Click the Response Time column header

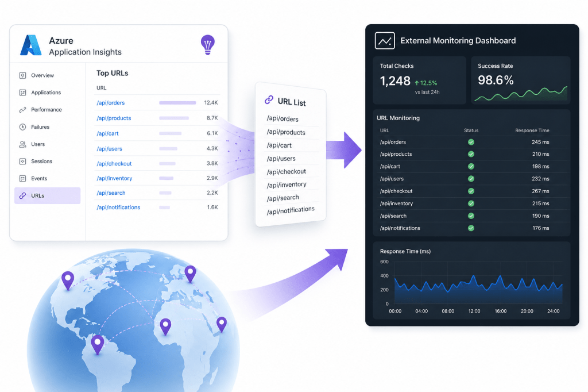(532, 130)
